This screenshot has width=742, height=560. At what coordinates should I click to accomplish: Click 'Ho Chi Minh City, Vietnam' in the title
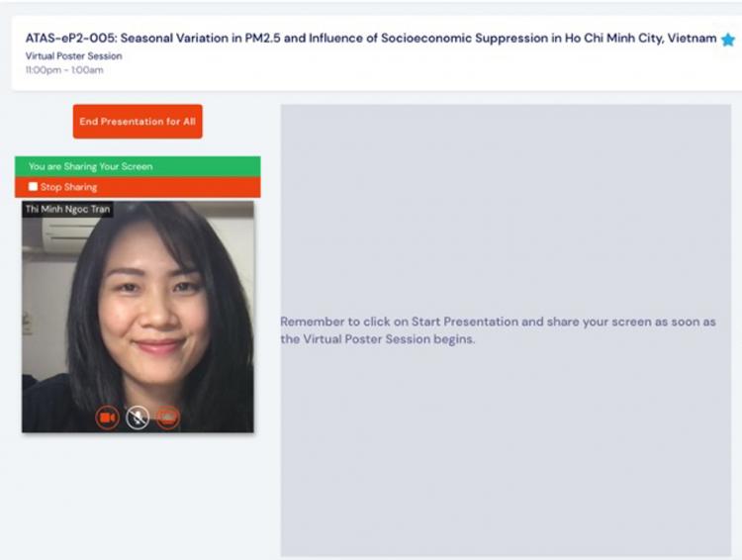tap(641, 39)
